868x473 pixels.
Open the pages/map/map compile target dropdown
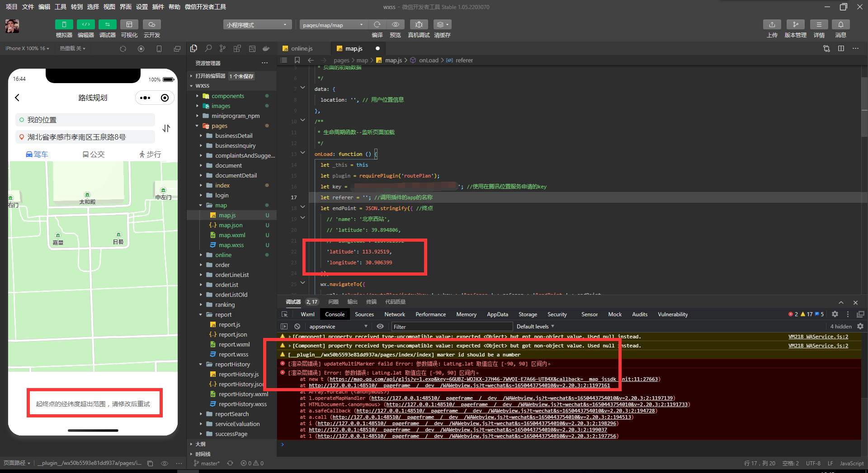[x=333, y=25]
